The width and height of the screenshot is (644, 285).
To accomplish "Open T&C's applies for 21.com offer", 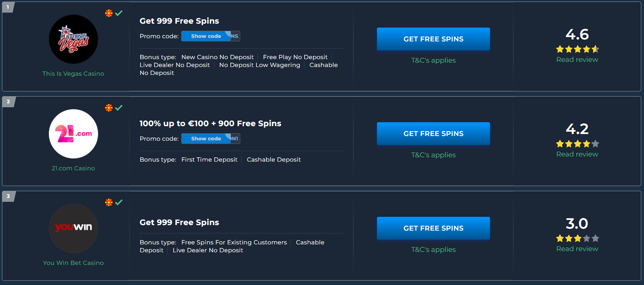I will 433,155.
